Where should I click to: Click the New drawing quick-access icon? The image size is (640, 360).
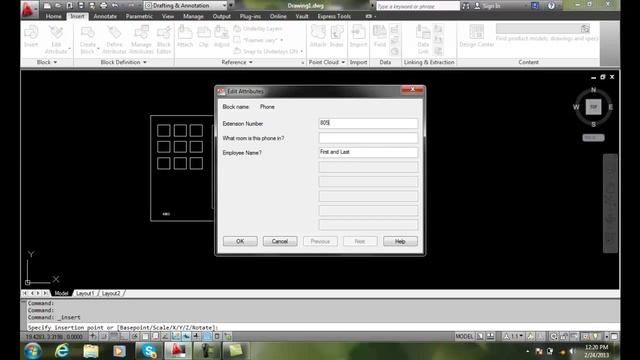(47, 6)
